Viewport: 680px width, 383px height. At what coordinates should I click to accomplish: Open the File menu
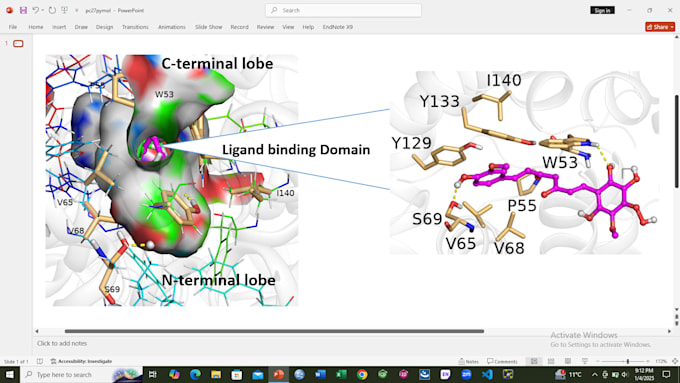(13, 27)
